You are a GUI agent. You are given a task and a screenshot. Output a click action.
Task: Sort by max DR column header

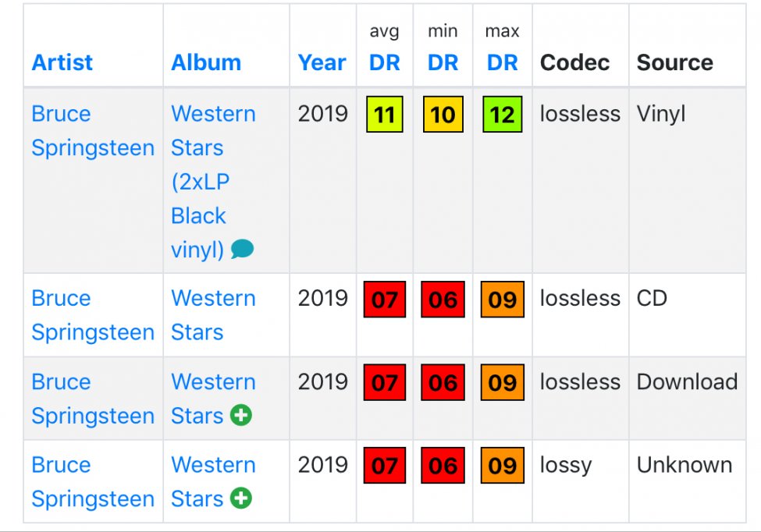(x=503, y=62)
